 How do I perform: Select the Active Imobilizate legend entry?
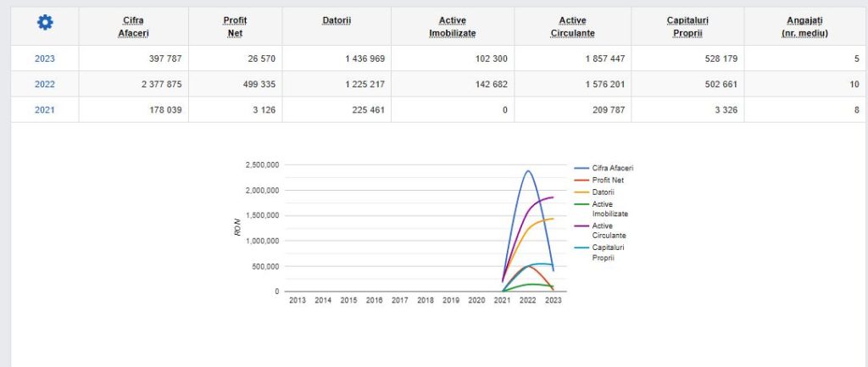click(601, 209)
